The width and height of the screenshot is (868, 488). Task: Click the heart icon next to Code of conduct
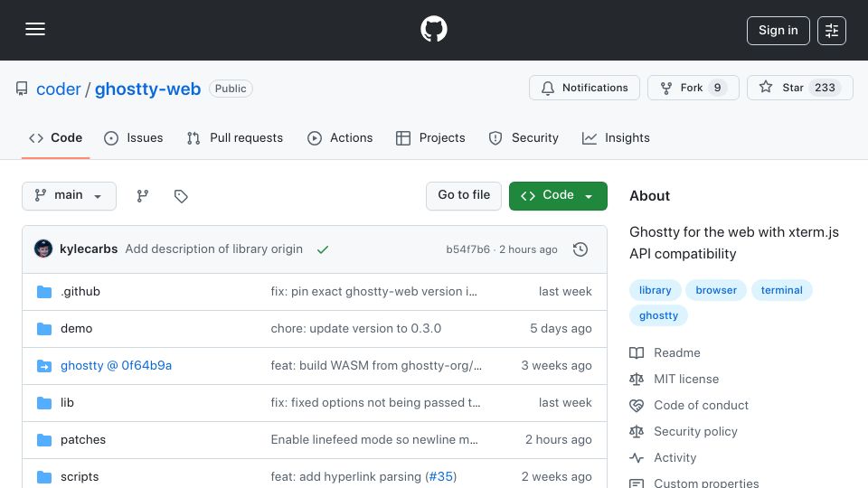coord(637,406)
